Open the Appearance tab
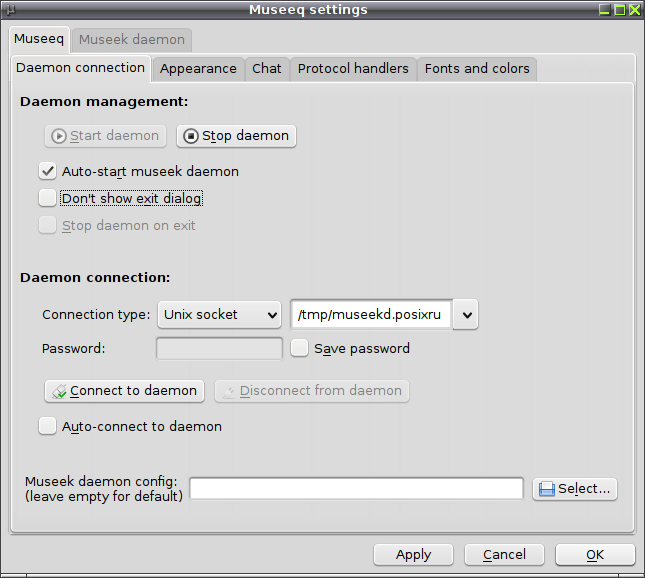Image resolution: width=645 pixels, height=578 pixels. (x=198, y=69)
